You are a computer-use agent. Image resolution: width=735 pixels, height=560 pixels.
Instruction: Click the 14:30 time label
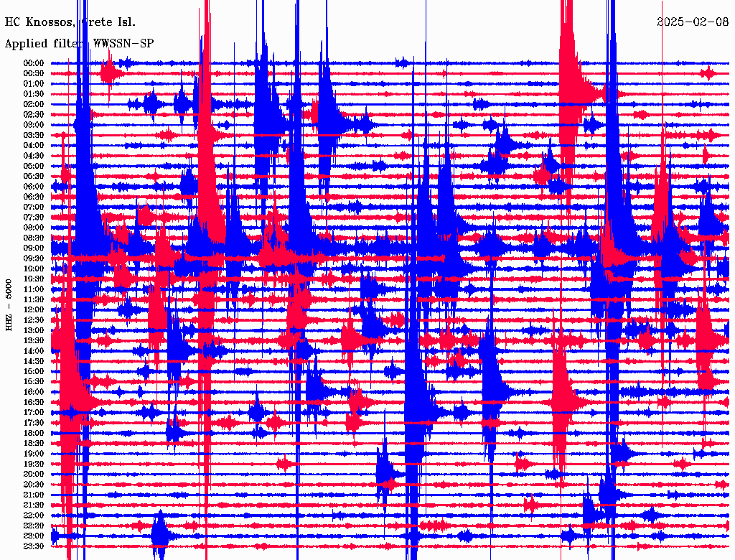coord(34,362)
